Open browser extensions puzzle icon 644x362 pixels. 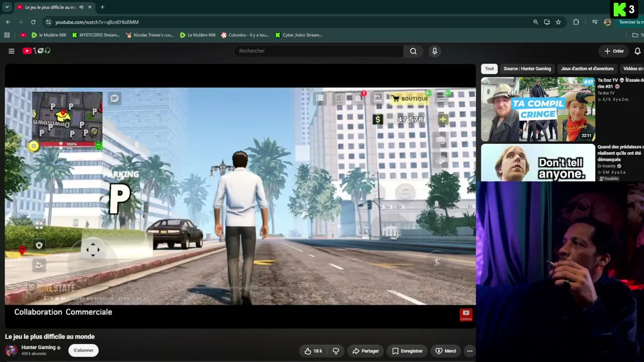[576, 22]
